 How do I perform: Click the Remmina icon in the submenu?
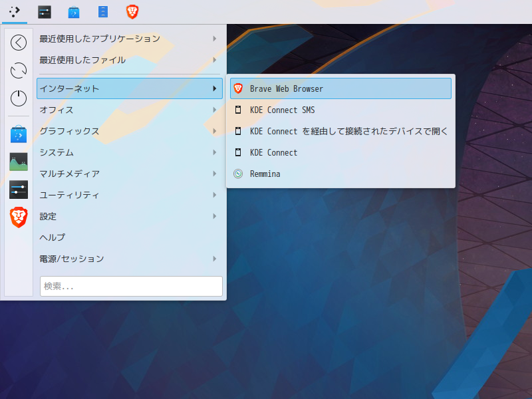(238, 174)
